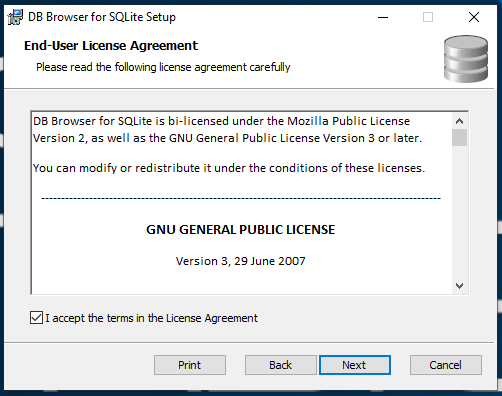502x396 pixels.
Task: Uncheck I accept the terms checkbox
Action: 36,318
